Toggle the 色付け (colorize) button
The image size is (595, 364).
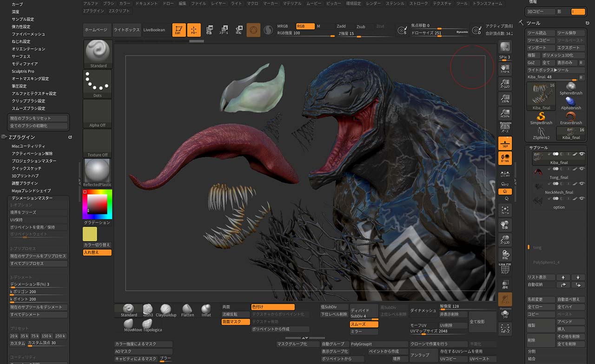pyautogui.click(x=273, y=307)
